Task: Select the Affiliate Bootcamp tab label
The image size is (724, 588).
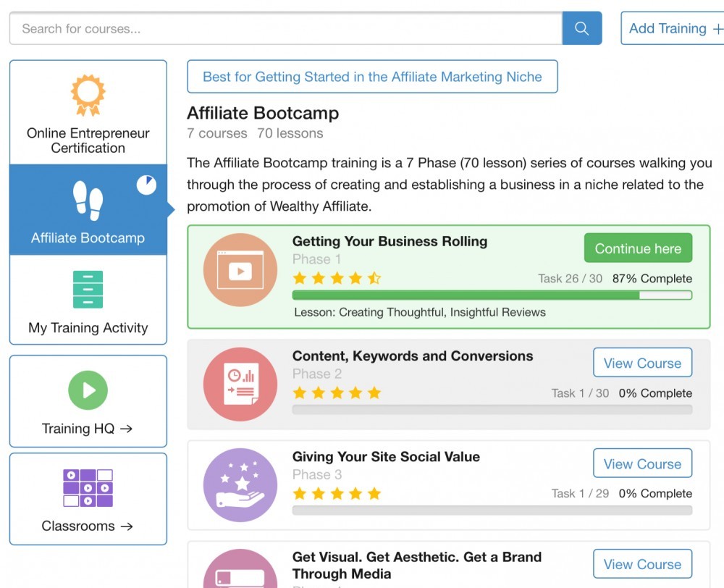Action: pos(88,238)
